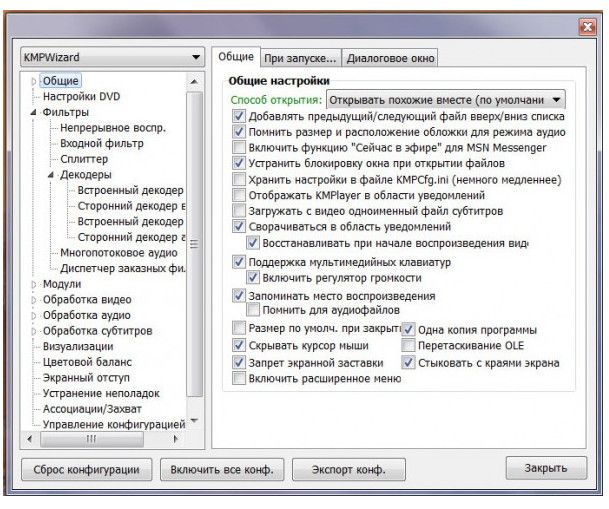Expand the Общие tree node
Screen dimensions: 609x509
34,81
